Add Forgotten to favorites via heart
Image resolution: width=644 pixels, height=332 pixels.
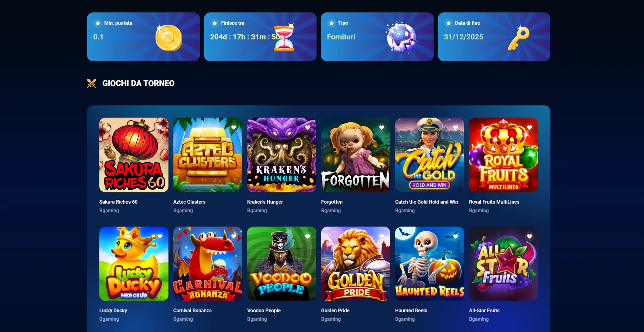point(381,127)
